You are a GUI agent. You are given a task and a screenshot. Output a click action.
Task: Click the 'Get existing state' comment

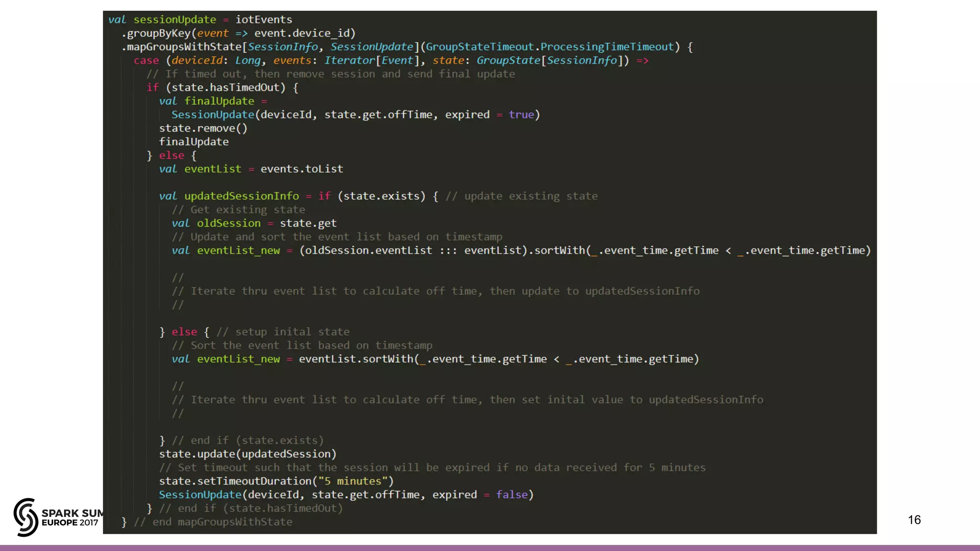[x=238, y=210]
